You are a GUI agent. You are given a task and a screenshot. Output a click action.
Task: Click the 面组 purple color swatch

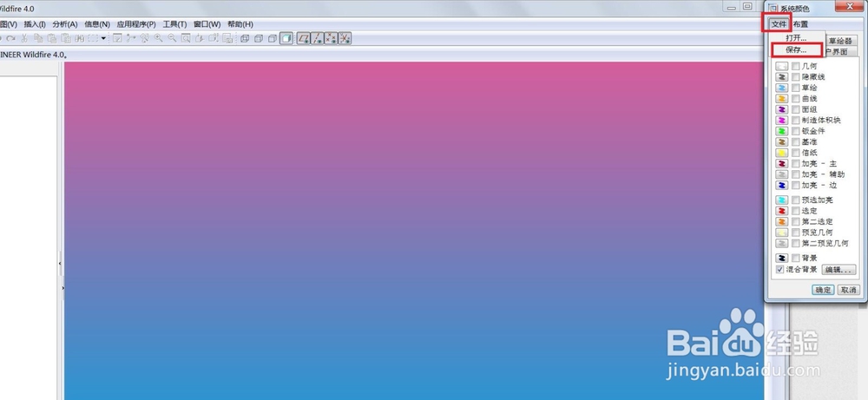(782, 109)
